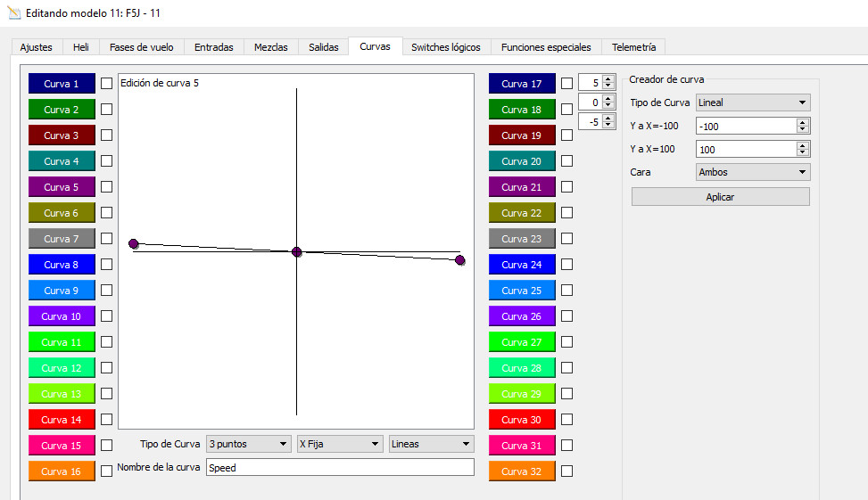Open the 3 puntos curve type dropdown
The width and height of the screenshot is (868, 500).
click(x=248, y=444)
